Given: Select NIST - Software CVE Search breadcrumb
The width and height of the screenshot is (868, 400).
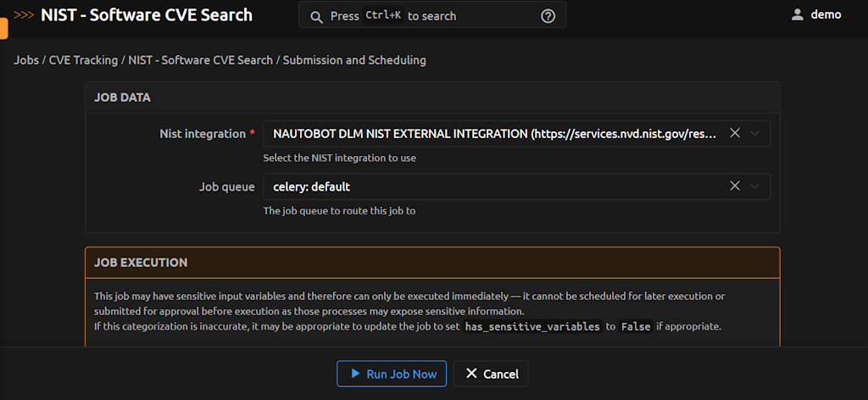Looking at the screenshot, I should click(200, 60).
